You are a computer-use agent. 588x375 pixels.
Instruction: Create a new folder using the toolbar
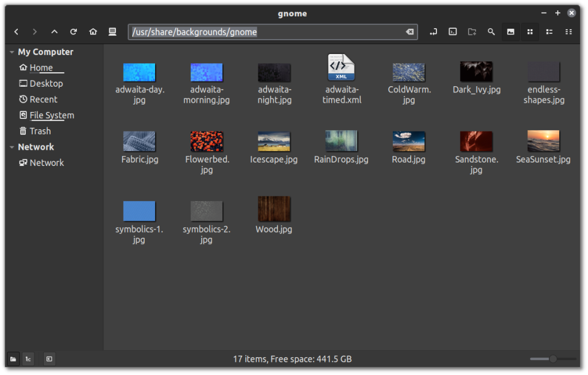pos(472,32)
